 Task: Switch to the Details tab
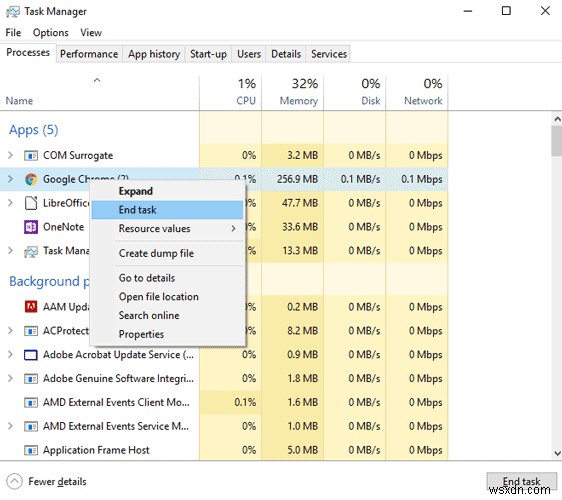[x=286, y=54]
